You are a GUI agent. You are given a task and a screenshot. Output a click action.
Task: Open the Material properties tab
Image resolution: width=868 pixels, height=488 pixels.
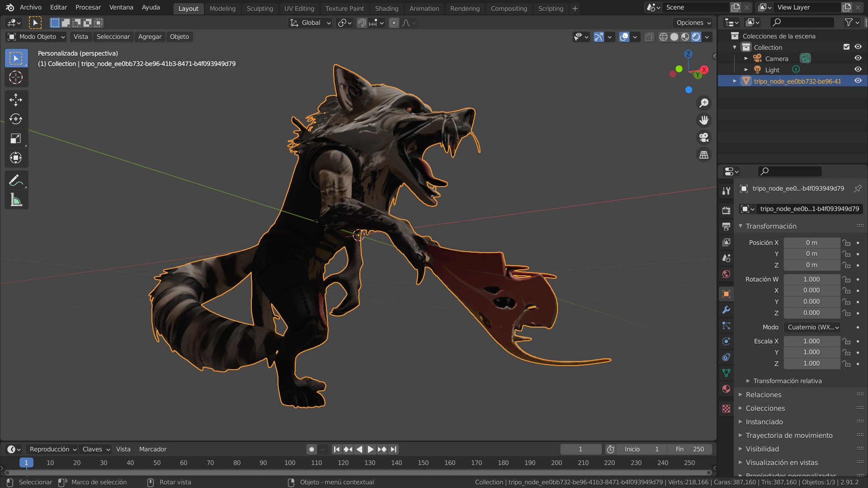(x=726, y=389)
